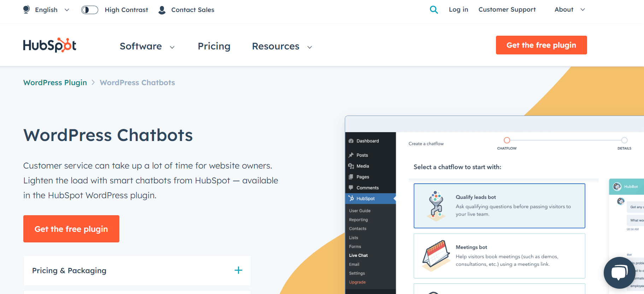This screenshot has width=644, height=294.
Task: Open Reporting submenu item
Action: point(358,220)
